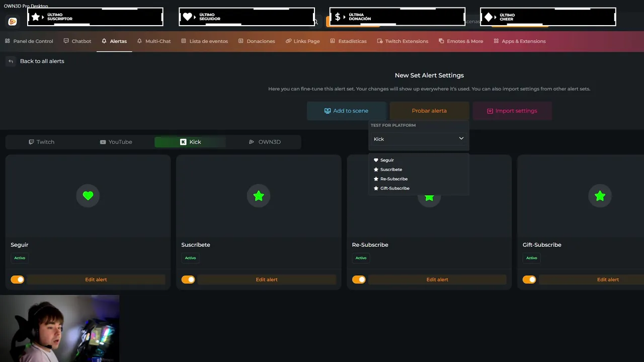Viewport: 644px width, 362px height.
Task: Click green star icon on Suscríbete card
Action: point(259,196)
